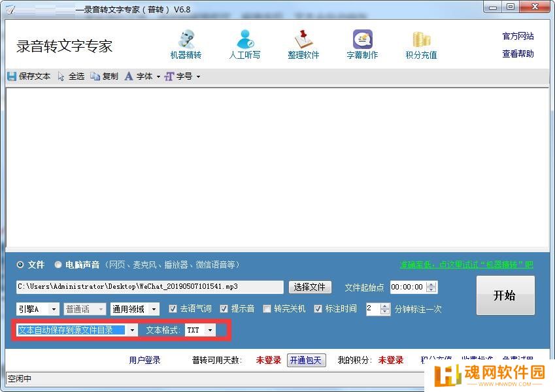The image size is (555, 392).
Task: Open the 通用领域 domain dropdown
Action: tap(135, 309)
